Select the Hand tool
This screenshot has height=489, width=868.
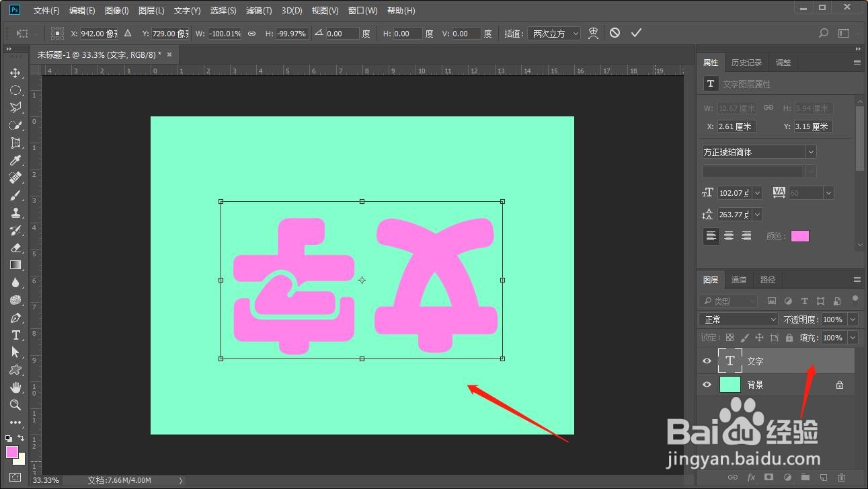[x=15, y=387]
